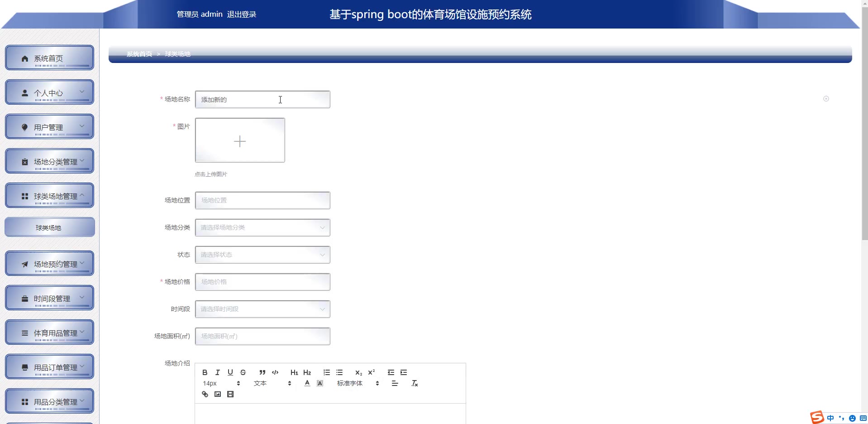Toggle underline formatting in the editor
The image size is (868, 424).
pyautogui.click(x=230, y=372)
